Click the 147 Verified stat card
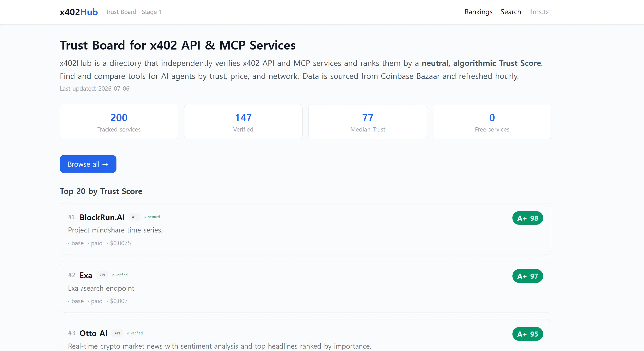This screenshot has height=351, width=644. click(x=243, y=122)
